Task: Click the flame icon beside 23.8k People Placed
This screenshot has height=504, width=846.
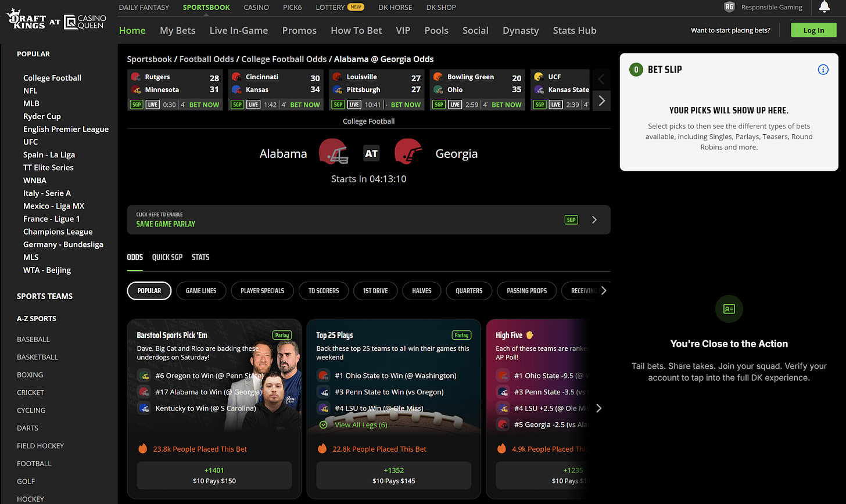Action: click(x=142, y=448)
